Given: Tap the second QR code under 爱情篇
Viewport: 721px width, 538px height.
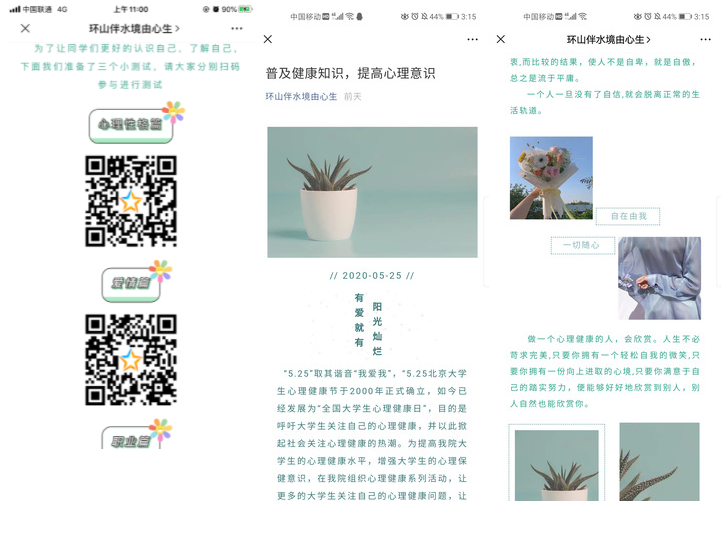Looking at the screenshot, I should 131,359.
